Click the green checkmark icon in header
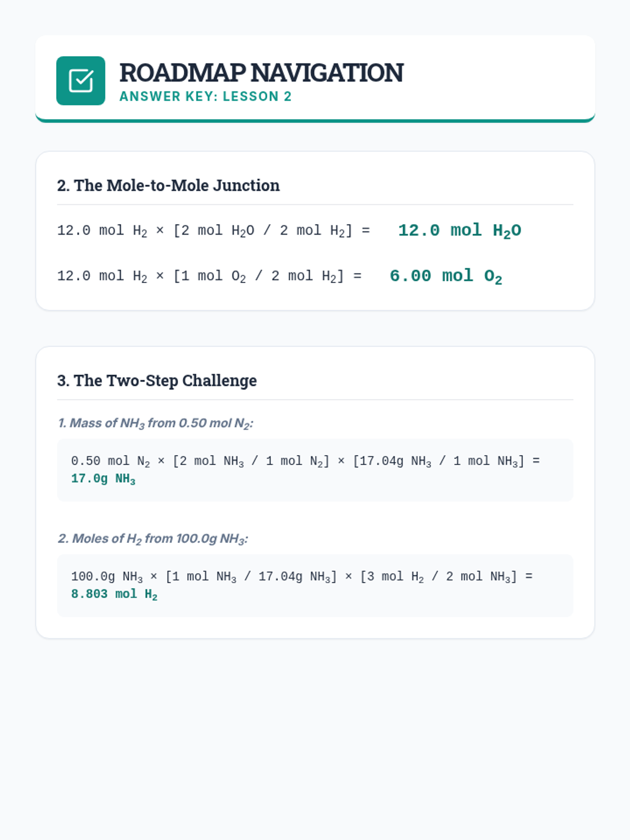 (80, 81)
